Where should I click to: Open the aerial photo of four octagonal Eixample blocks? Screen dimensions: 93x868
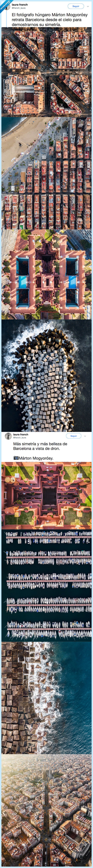pyautogui.click(x=46, y=72)
